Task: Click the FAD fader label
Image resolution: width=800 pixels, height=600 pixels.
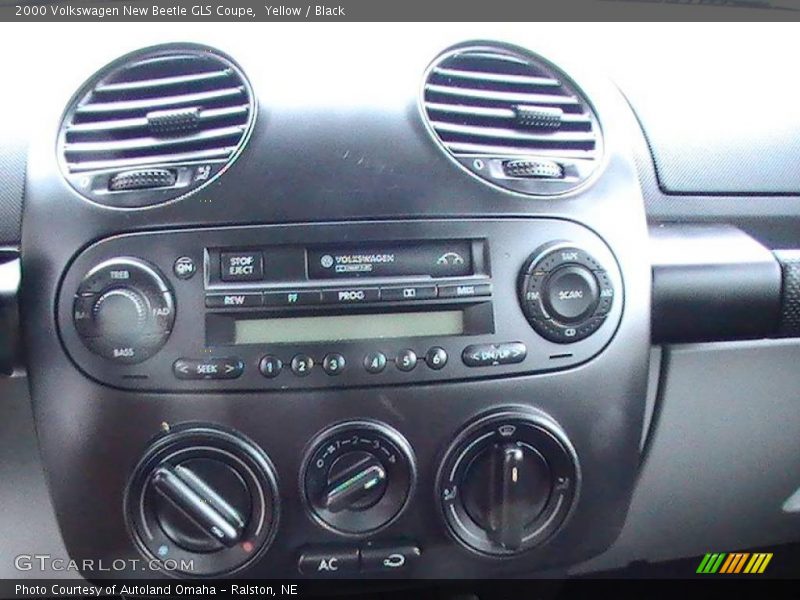Action: pyautogui.click(x=161, y=312)
